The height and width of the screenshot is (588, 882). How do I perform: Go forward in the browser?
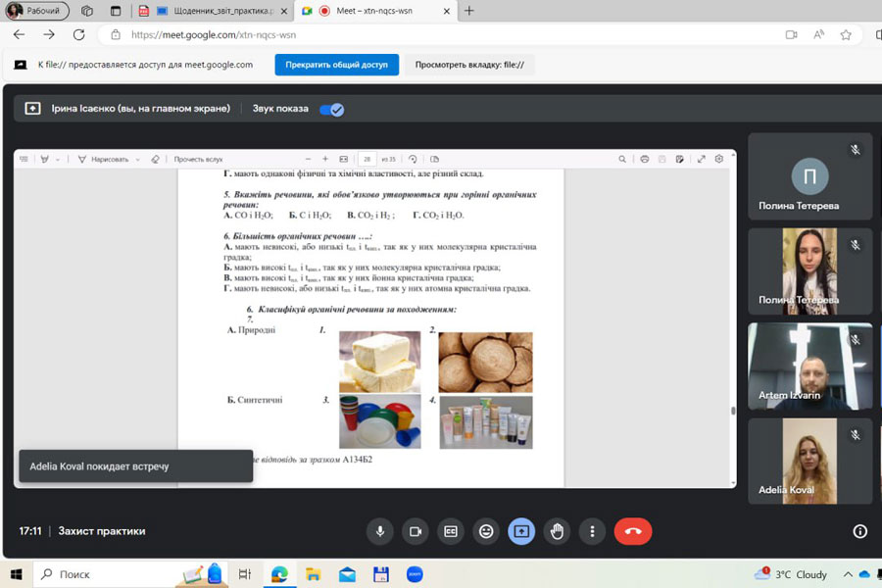[49, 35]
